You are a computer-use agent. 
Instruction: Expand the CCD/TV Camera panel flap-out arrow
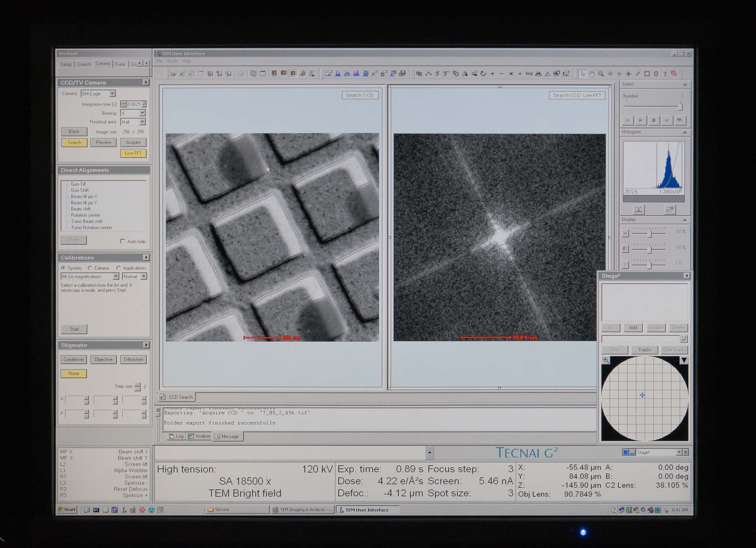[x=146, y=82]
